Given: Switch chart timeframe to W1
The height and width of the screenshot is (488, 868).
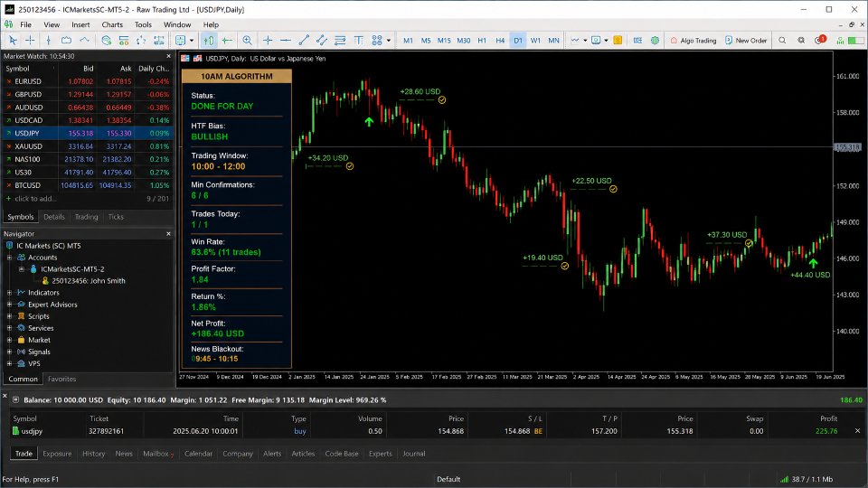Looking at the screenshot, I should click(x=535, y=41).
